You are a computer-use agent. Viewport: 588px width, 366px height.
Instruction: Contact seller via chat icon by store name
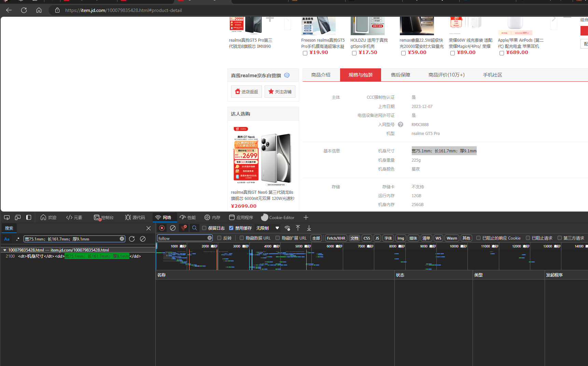click(x=287, y=75)
